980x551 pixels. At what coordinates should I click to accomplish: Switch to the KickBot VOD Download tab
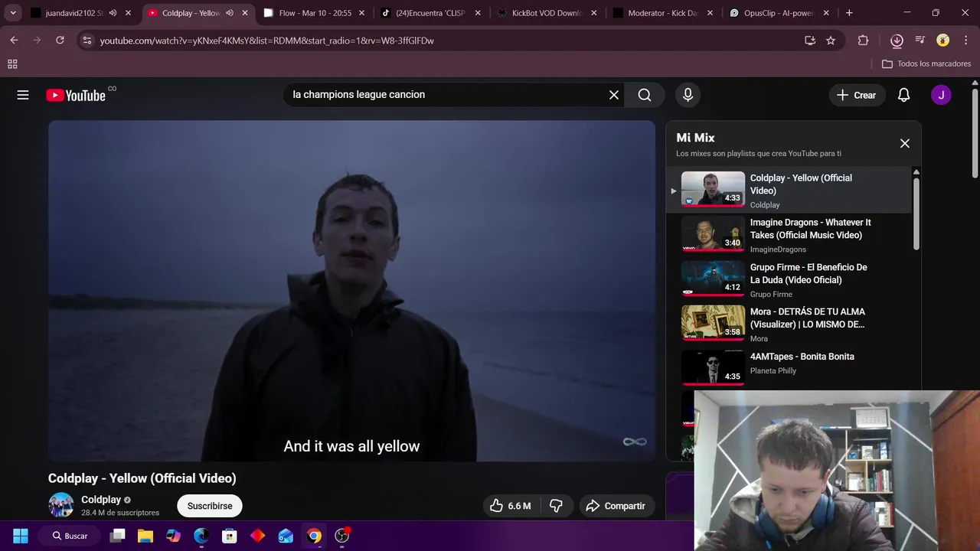(547, 13)
